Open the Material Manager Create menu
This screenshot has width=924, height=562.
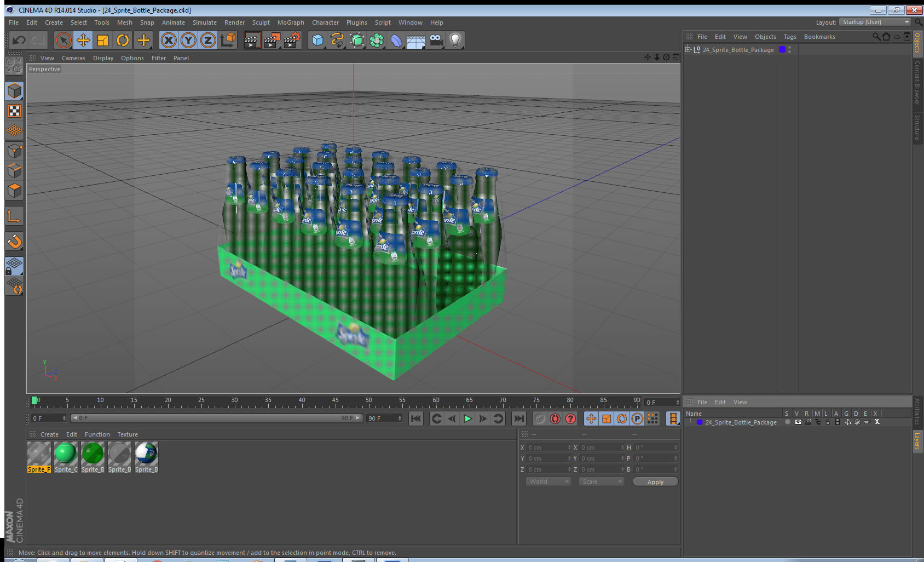[x=49, y=434]
